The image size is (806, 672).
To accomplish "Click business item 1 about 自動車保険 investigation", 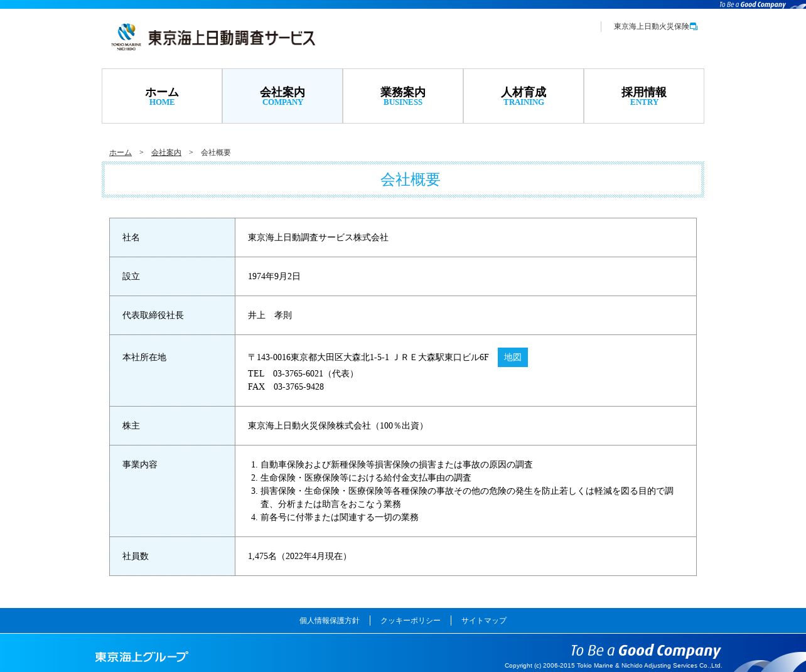I will (397, 464).
